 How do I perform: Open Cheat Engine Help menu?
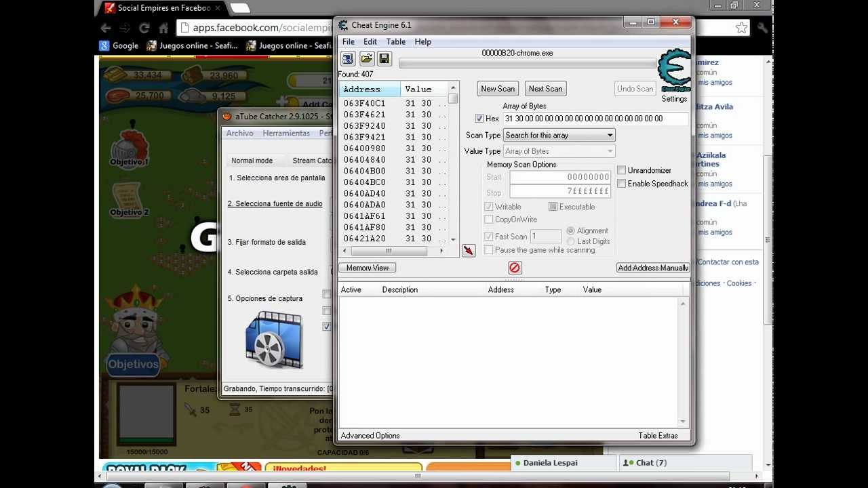point(422,42)
